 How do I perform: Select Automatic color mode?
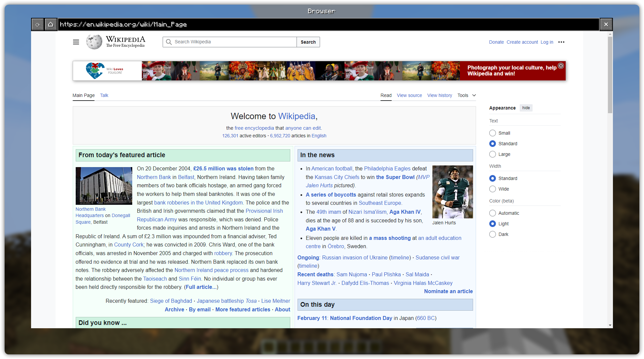click(x=493, y=213)
